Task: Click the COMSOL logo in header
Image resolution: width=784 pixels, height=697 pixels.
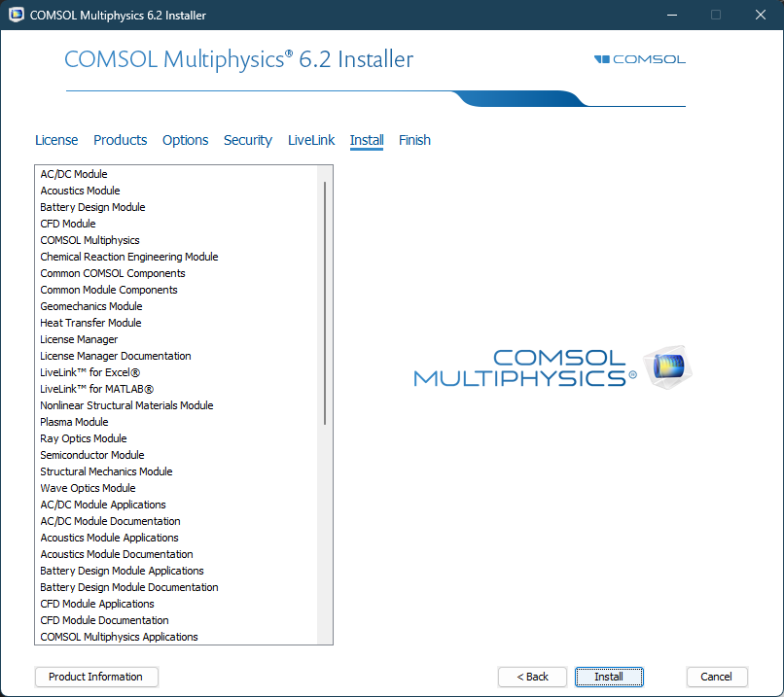Action: point(640,59)
